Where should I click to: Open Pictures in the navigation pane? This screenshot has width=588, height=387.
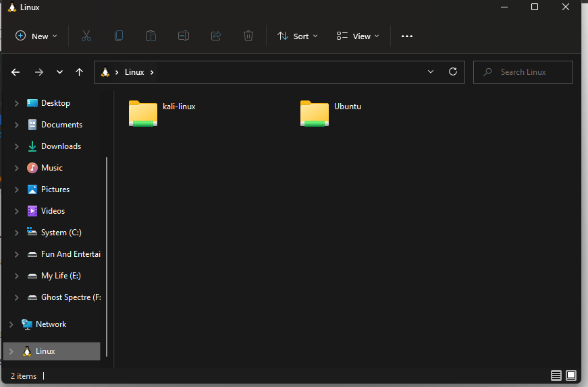(x=55, y=189)
